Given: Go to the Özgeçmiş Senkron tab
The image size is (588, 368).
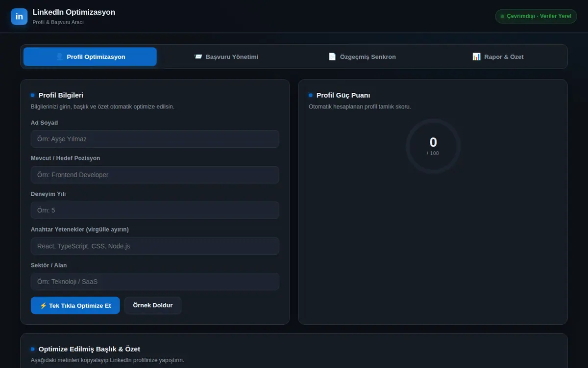Looking at the screenshot, I should (x=362, y=56).
